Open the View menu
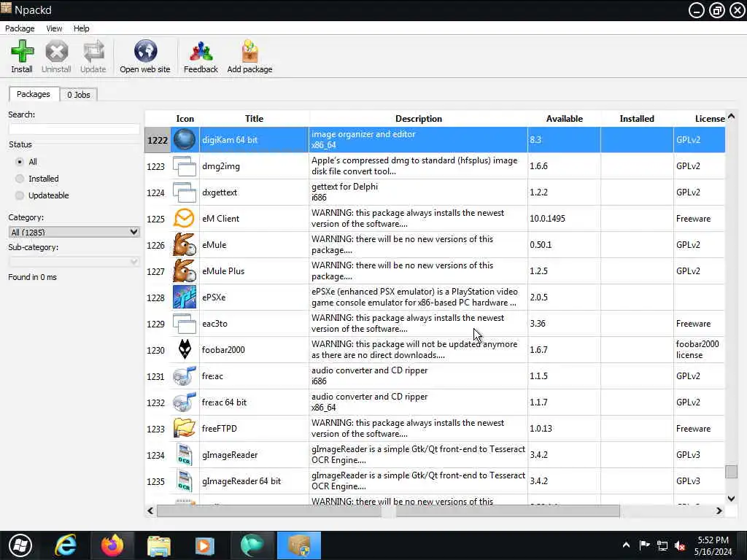The height and width of the screenshot is (560, 747). tap(54, 28)
